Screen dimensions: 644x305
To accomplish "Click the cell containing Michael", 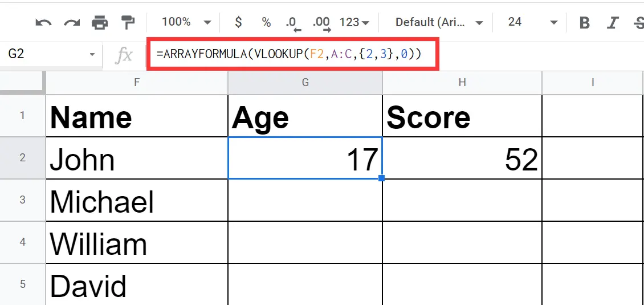I will pyautogui.click(x=137, y=201).
